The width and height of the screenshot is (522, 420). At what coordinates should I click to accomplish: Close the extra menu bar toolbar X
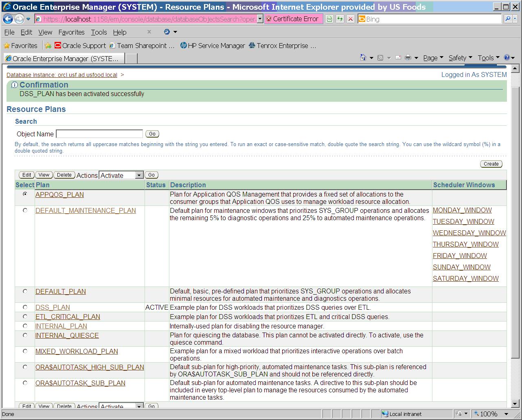pos(149,32)
